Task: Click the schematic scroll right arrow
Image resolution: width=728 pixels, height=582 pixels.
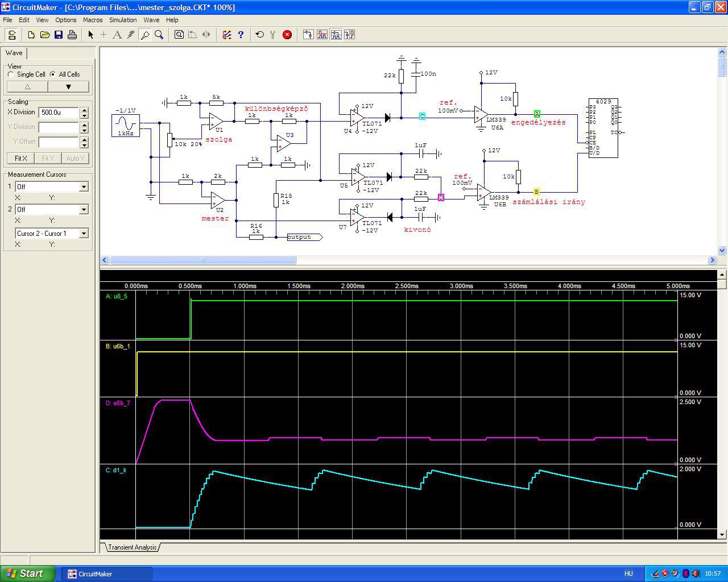Action: point(712,260)
